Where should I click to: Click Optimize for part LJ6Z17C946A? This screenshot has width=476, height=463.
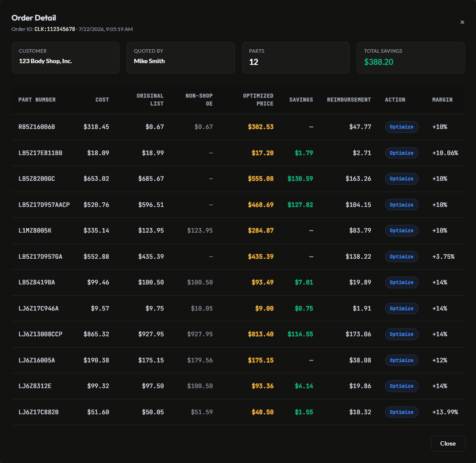(401, 308)
